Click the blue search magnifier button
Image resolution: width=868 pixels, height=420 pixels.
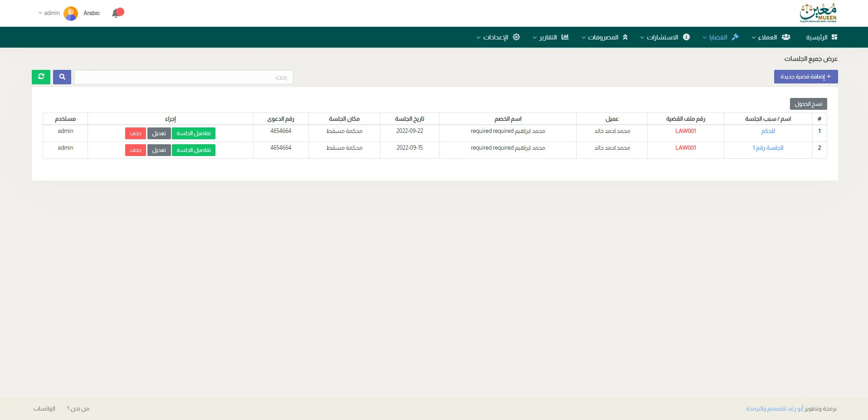tap(62, 77)
